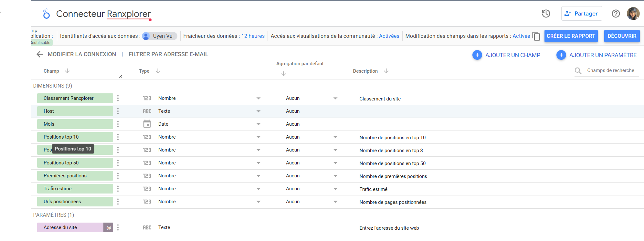Edit the Connecteur Ranxplorer title

point(103,14)
